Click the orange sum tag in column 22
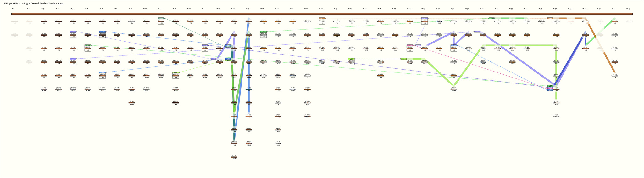 point(322,18)
